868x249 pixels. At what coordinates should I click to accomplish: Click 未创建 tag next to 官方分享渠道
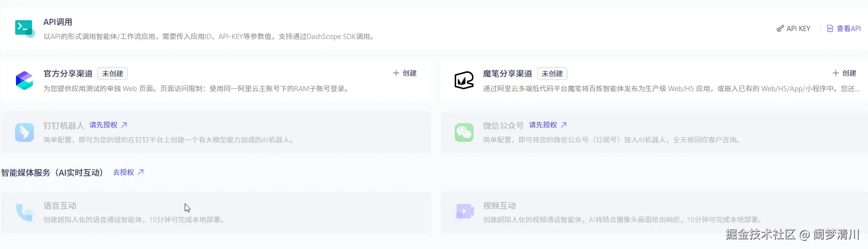[112, 74]
